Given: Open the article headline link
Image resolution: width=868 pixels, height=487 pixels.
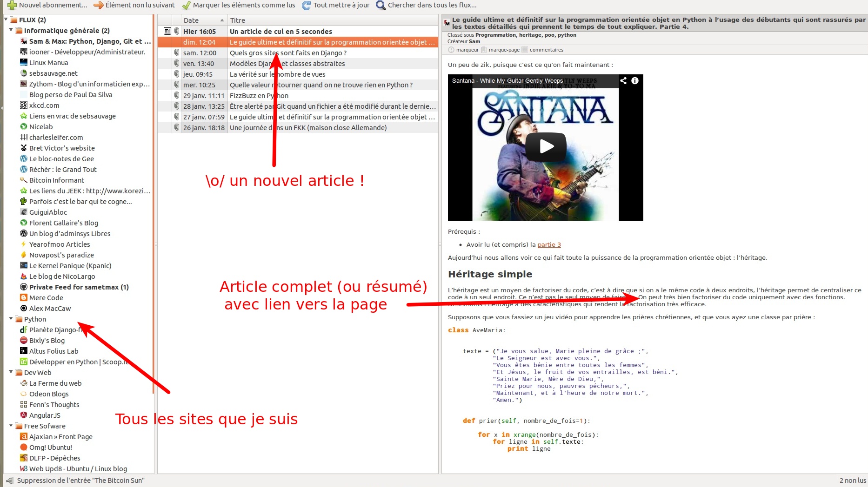Looking at the screenshot, I should (x=659, y=23).
